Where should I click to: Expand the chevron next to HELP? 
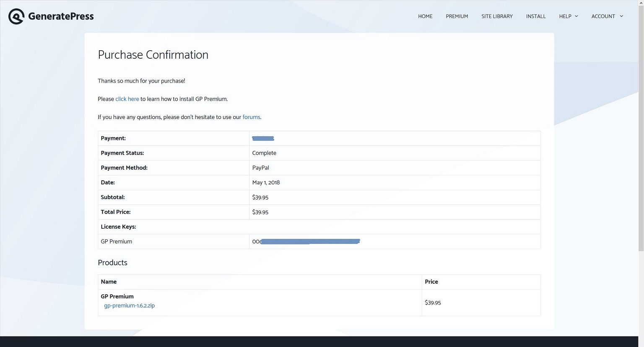click(x=576, y=16)
